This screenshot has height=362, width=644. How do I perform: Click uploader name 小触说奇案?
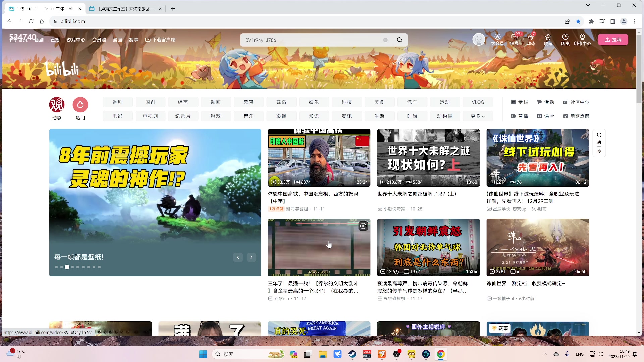coord(394,209)
